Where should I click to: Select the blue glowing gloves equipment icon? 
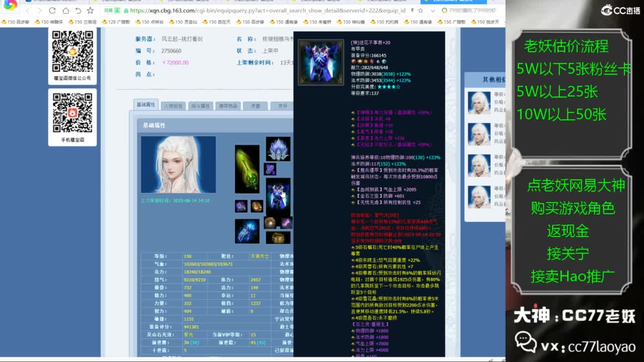(x=247, y=231)
